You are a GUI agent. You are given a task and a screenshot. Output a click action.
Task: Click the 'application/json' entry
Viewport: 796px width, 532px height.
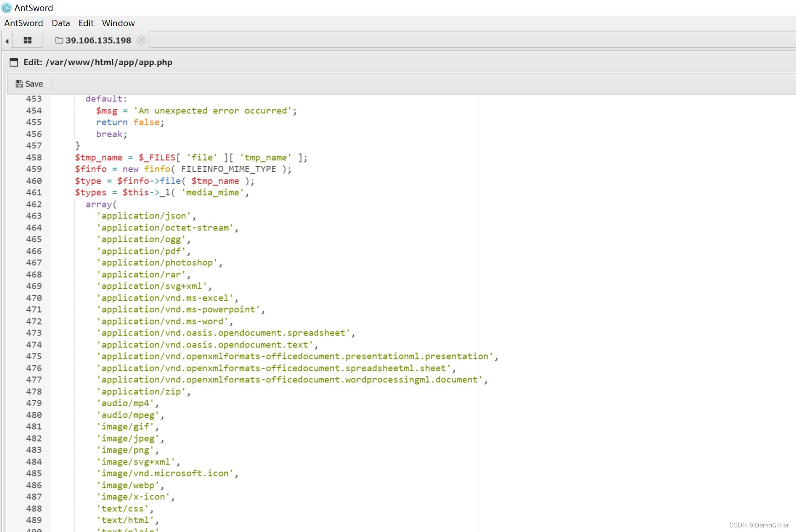[144, 216]
